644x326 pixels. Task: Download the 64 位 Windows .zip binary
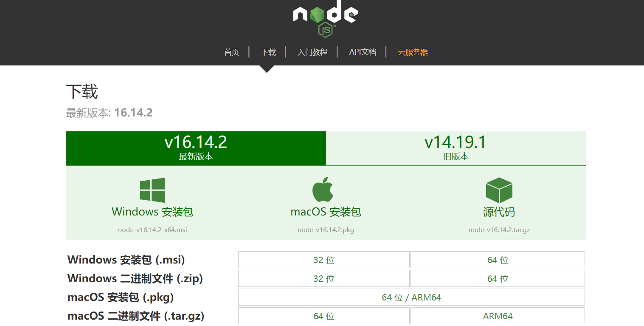pos(498,278)
